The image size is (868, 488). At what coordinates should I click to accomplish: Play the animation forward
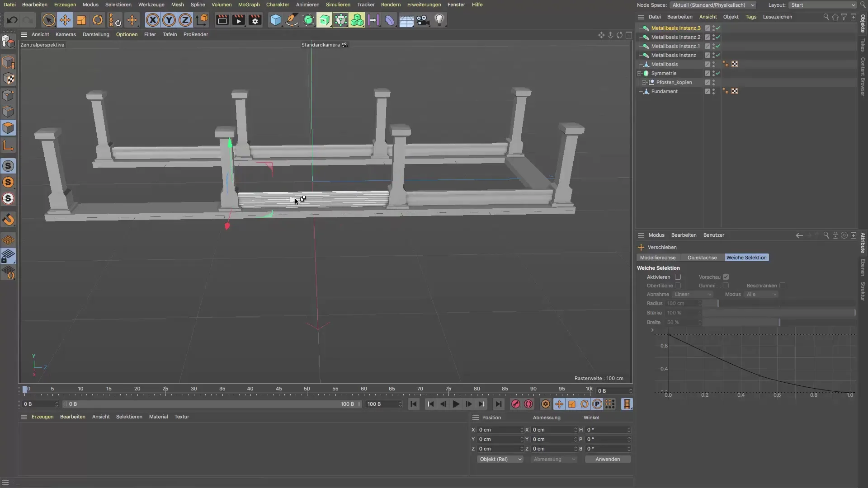click(x=456, y=404)
